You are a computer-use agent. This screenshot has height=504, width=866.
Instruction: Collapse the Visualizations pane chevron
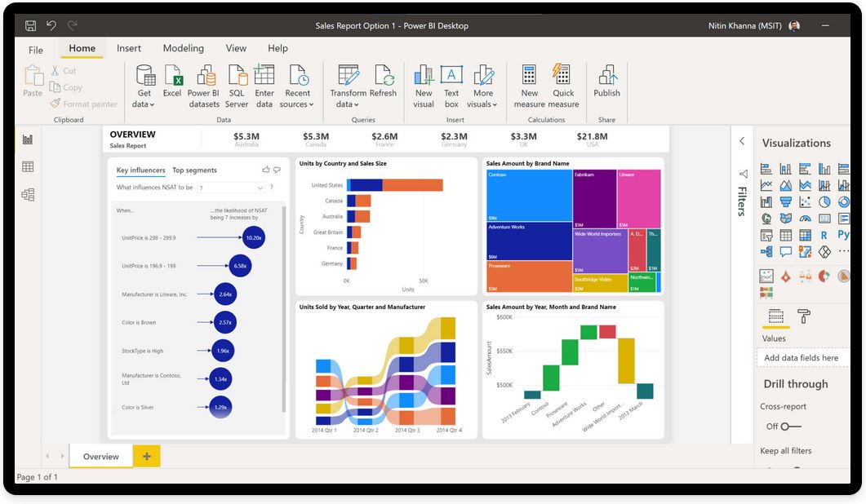click(x=742, y=141)
